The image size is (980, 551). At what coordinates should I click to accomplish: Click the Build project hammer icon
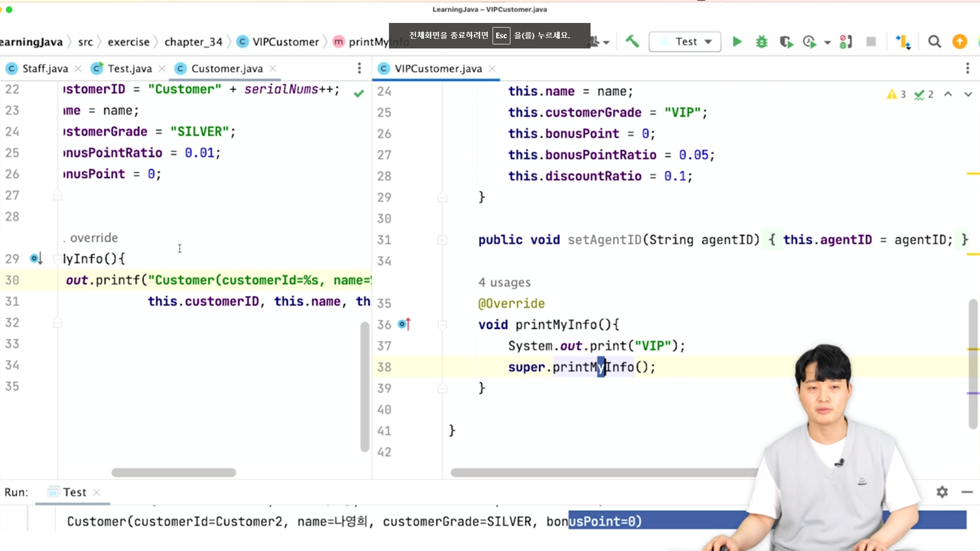pos(632,41)
